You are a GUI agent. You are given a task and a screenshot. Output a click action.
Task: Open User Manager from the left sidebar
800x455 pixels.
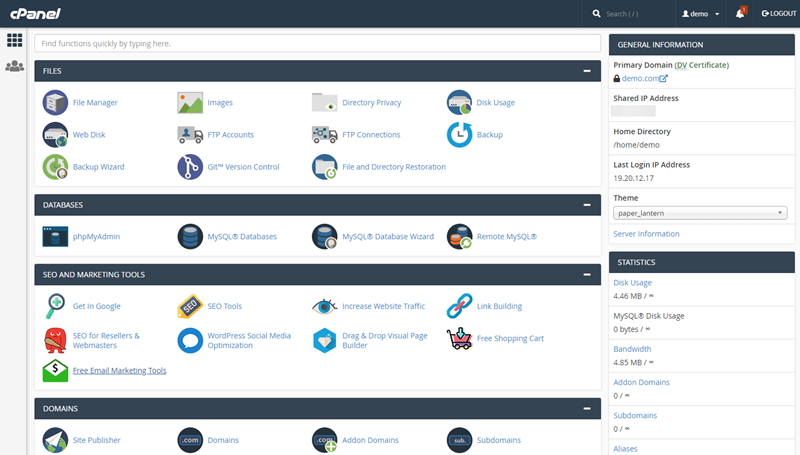[14, 66]
